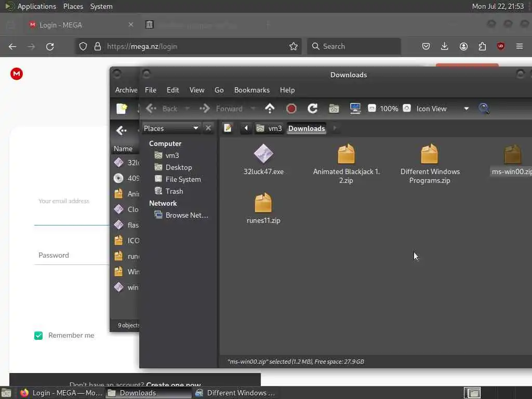Image resolution: width=532 pixels, height=399 pixels.
Task: Click the Back navigation button
Action: (x=162, y=109)
